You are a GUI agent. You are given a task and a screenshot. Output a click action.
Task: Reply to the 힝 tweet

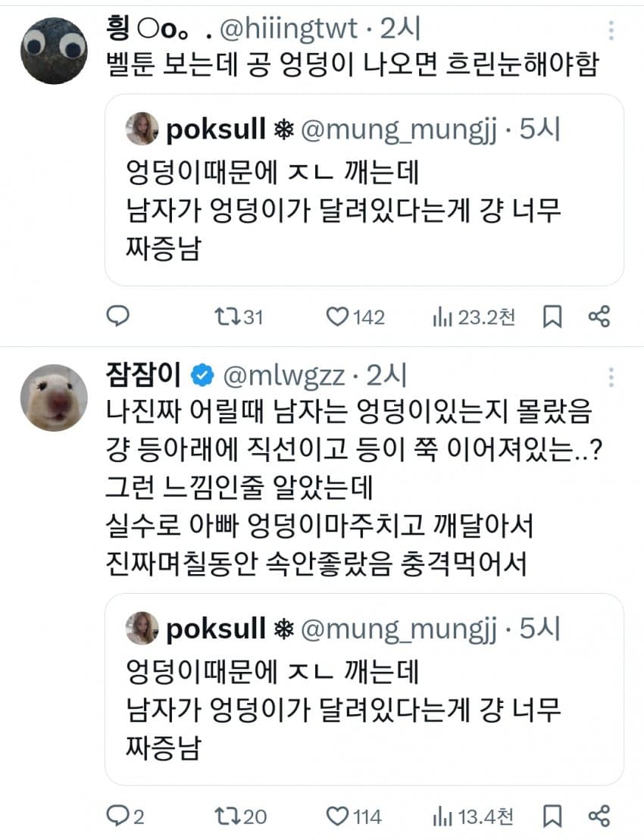117,317
